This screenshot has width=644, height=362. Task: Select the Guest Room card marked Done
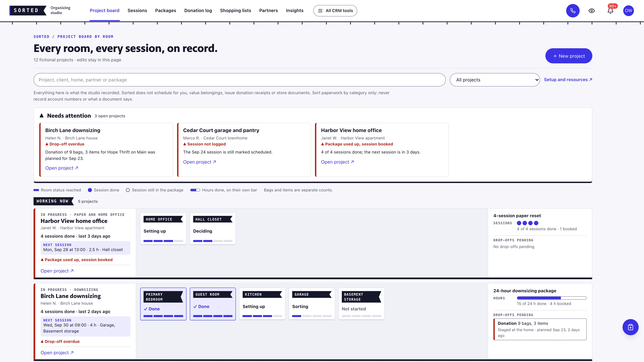(213, 304)
